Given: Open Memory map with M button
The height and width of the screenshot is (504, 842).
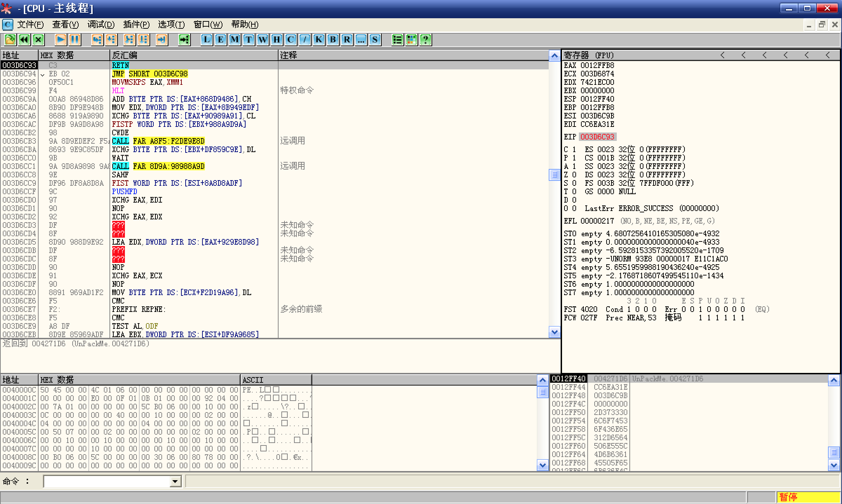Looking at the screenshot, I should (x=234, y=40).
